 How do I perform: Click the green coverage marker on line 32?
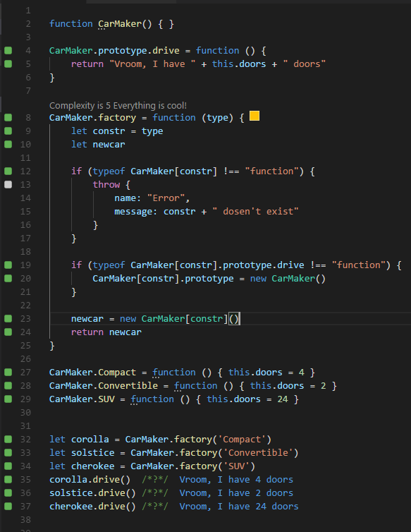point(8,440)
